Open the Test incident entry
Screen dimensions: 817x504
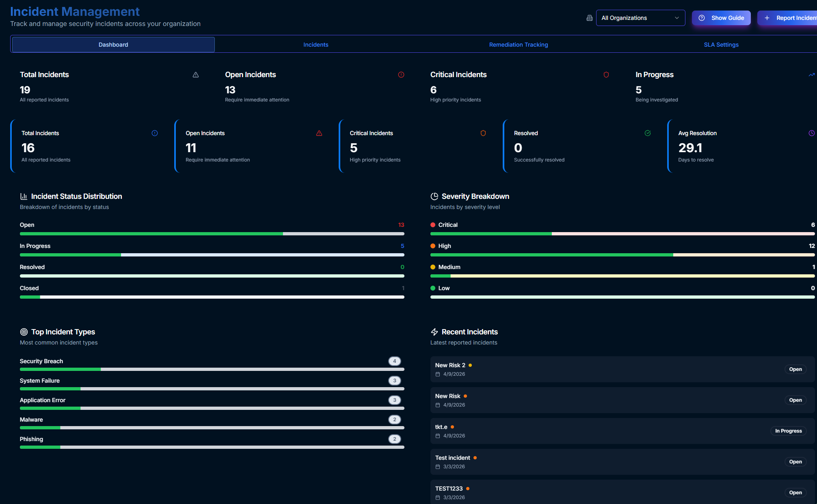point(622,462)
